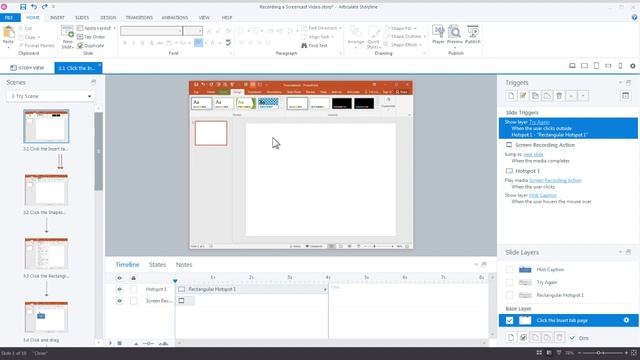Open the FILE menu tab
The width and height of the screenshot is (640, 360).
pos(9,18)
